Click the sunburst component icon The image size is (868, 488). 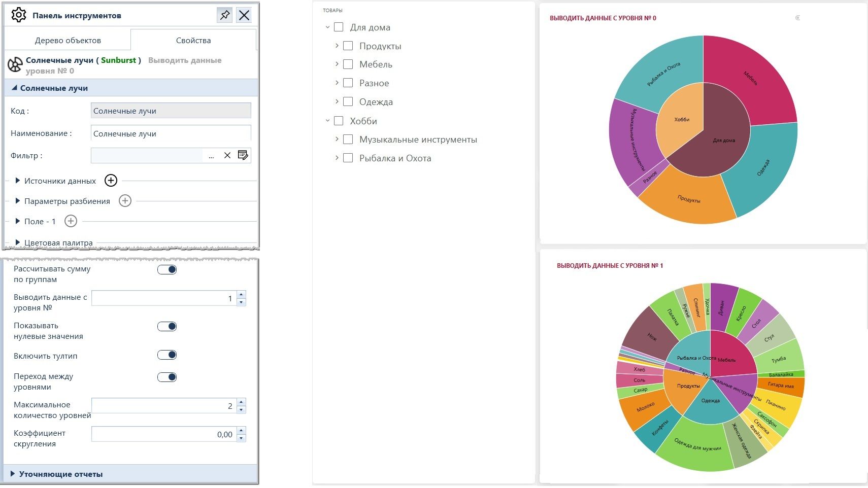click(15, 65)
